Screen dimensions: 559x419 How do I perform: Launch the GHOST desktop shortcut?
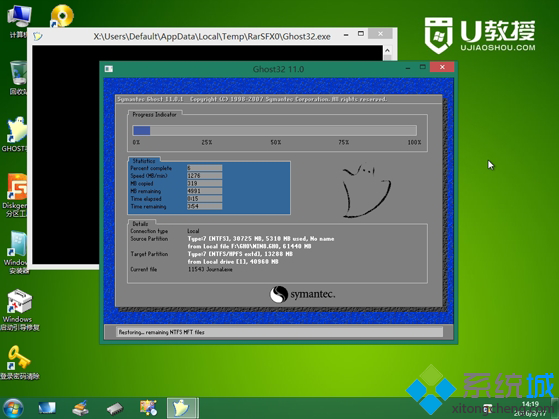point(15,134)
